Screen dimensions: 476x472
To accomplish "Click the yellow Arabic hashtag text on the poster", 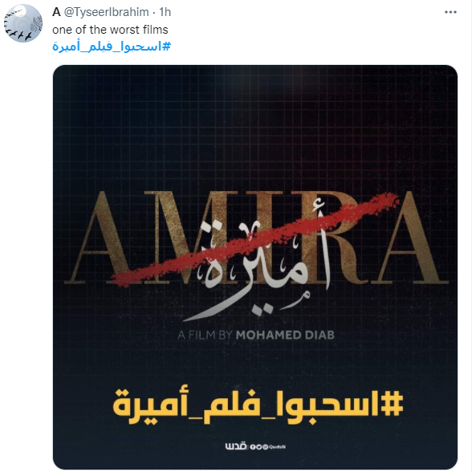I will coord(258,405).
